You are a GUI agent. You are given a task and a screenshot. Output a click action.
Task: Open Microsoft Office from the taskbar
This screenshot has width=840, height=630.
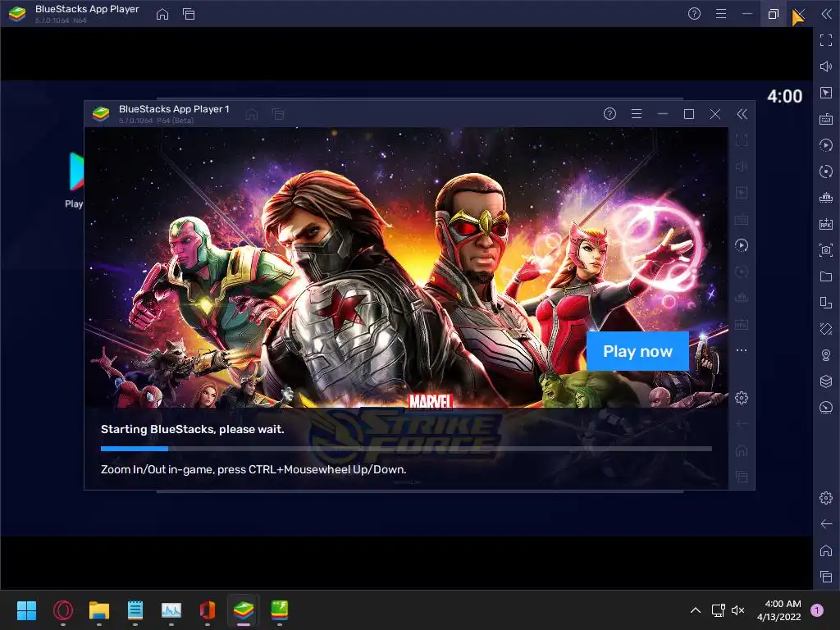tap(208, 610)
